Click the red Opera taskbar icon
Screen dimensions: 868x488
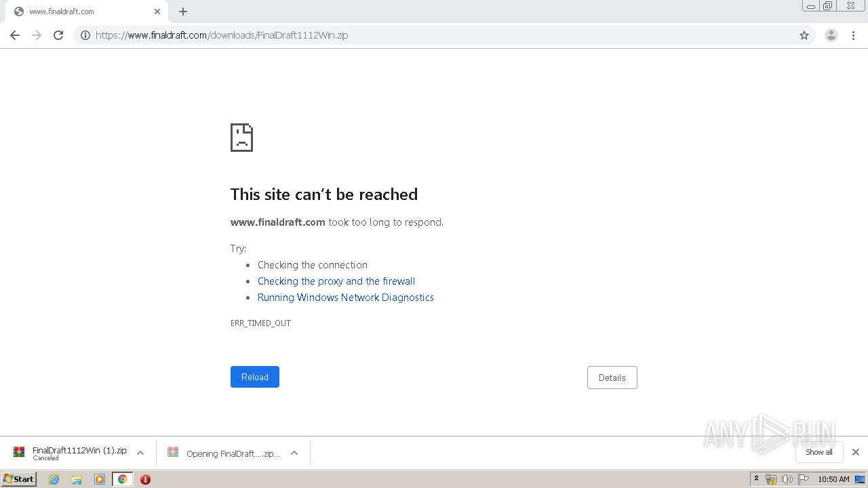(x=145, y=479)
